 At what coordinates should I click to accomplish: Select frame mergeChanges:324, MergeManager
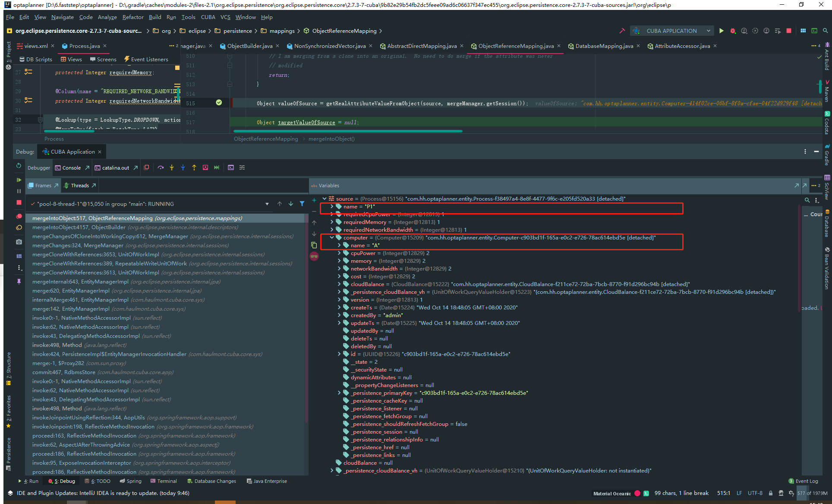[x=130, y=245]
